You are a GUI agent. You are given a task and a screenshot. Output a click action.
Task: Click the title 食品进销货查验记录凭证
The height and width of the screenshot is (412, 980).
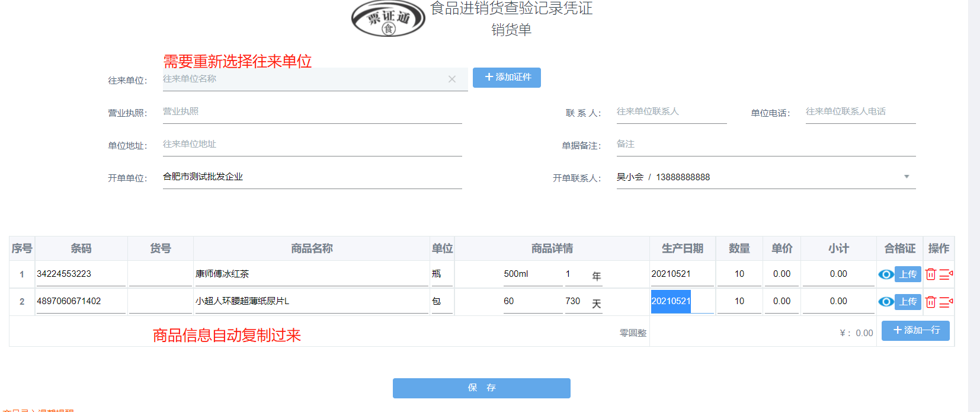[511, 8]
